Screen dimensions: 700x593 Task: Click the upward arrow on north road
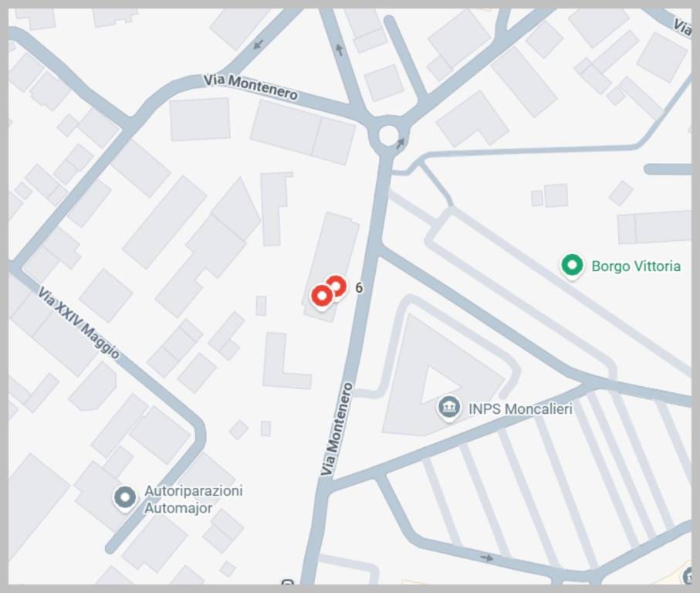340,49
